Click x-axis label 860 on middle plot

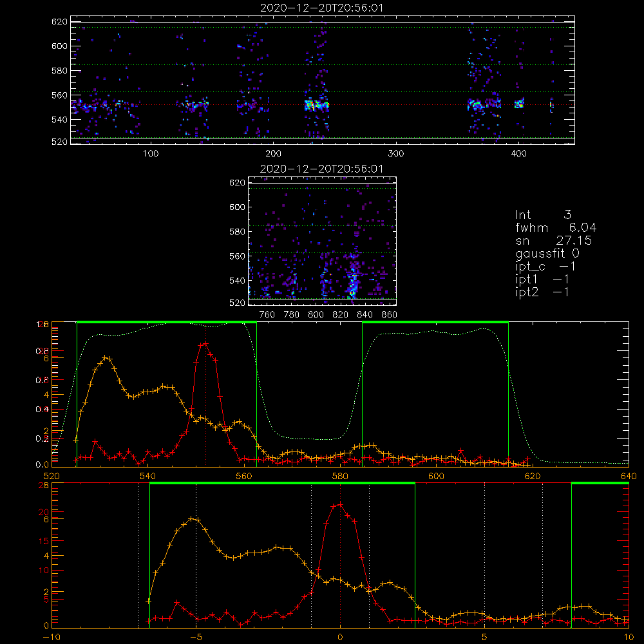coord(390,315)
